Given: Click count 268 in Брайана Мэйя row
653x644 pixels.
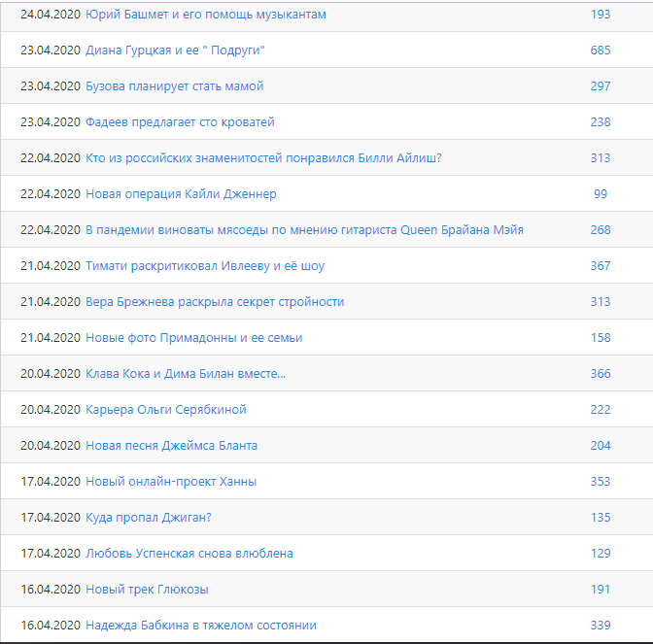Looking at the screenshot, I should (601, 230).
